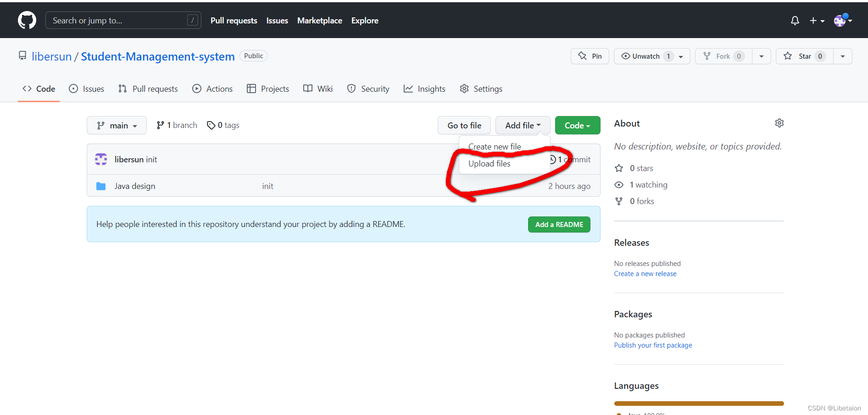Open Pull requests in top navigation
This screenshot has height=415, width=868.
(234, 21)
